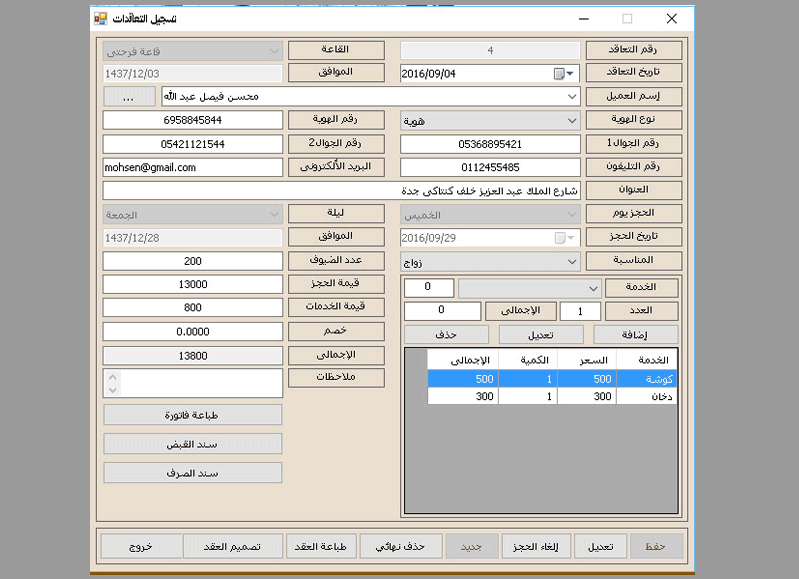Click the email field mohsen@gmail.com
This screenshot has height=579, width=799.
pyautogui.click(x=193, y=167)
